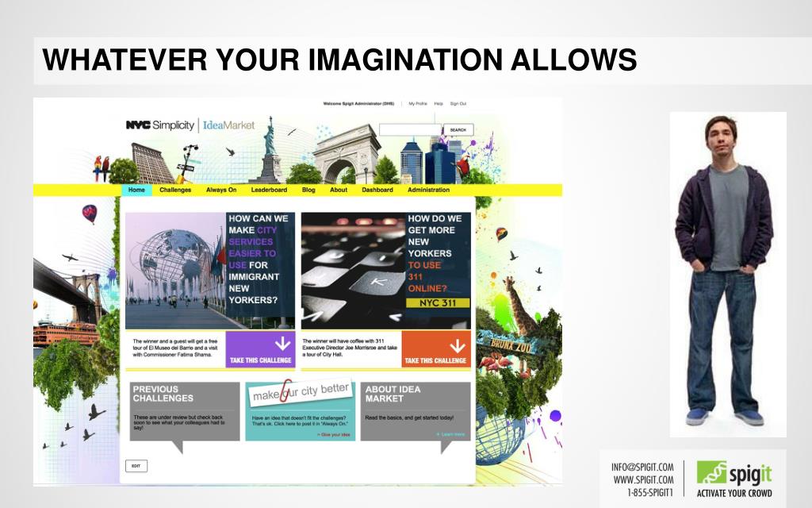The width and height of the screenshot is (812, 508).
Task: Click the WWW.SPIGIT.COM text
Action: (644, 480)
